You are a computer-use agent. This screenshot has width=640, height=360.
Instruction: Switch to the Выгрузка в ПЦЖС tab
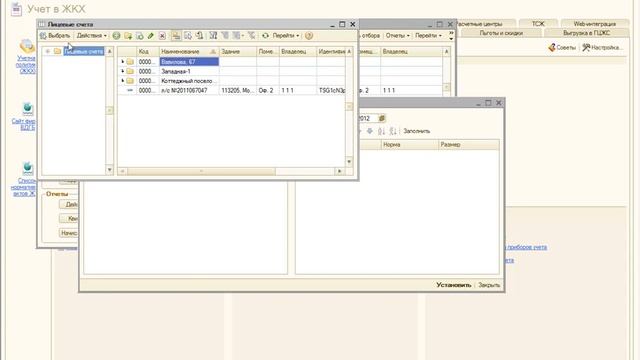(587, 33)
